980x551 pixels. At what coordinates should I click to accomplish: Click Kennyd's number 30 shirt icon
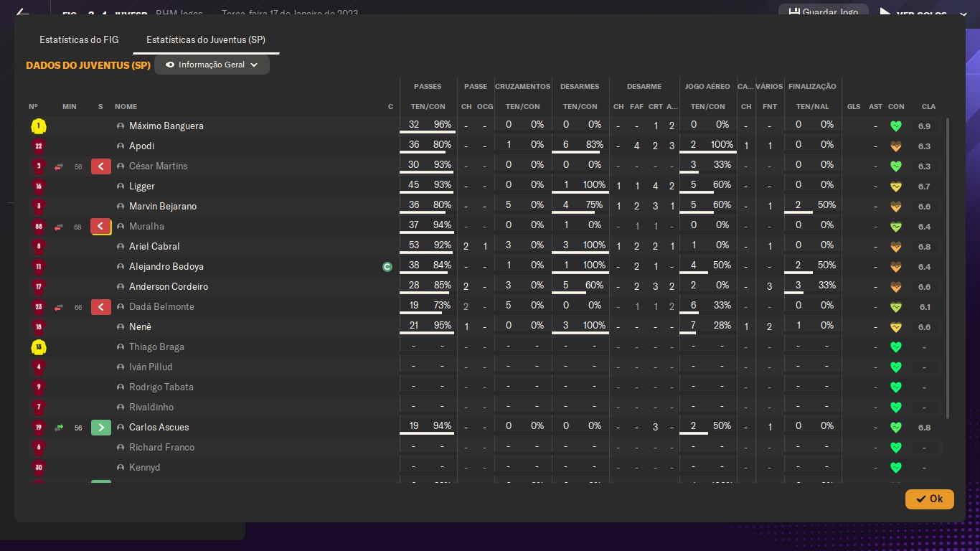point(39,468)
